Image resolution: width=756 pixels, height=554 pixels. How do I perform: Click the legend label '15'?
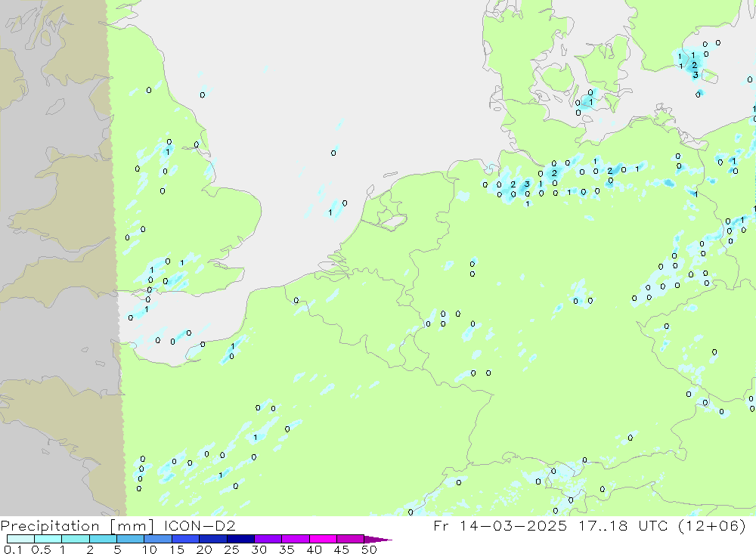click(x=177, y=549)
